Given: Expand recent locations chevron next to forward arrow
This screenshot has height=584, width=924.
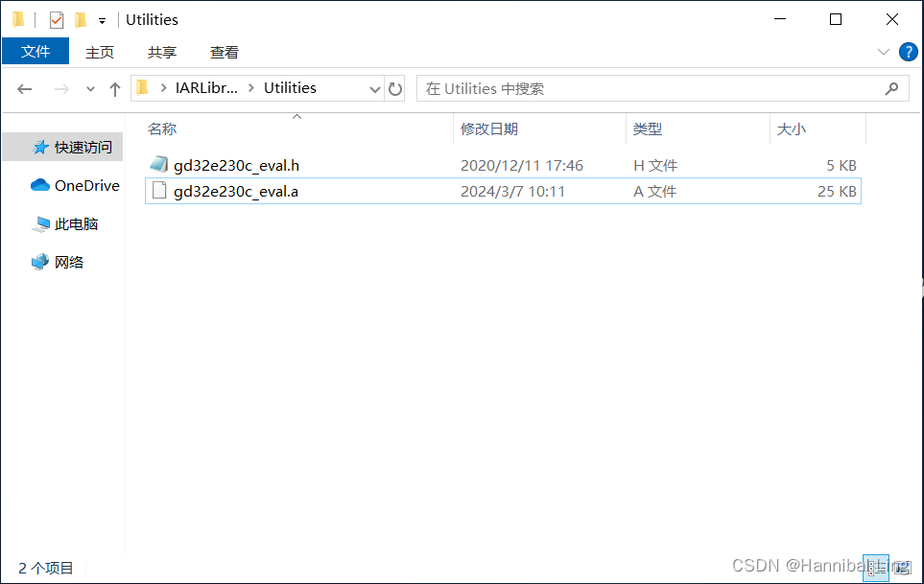Looking at the screenshot, I should click(x=88, y=88).
